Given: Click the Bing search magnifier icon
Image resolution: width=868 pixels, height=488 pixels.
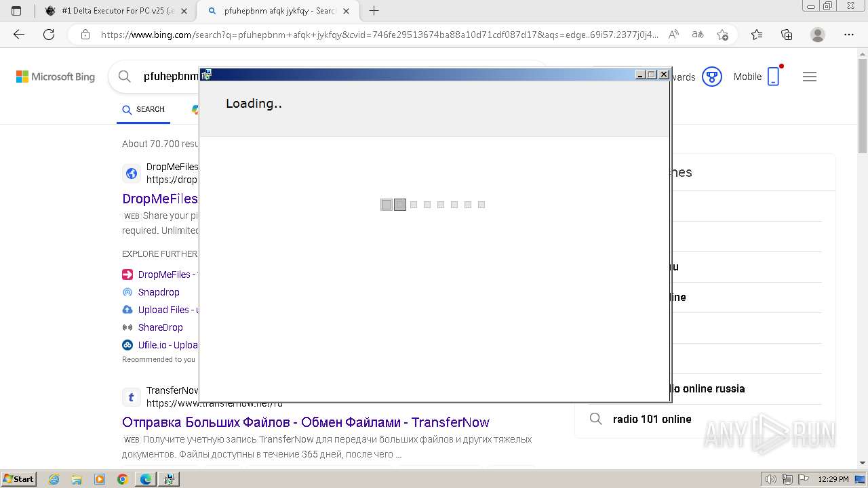Looking at the screenshot, I should pos(124,77).
